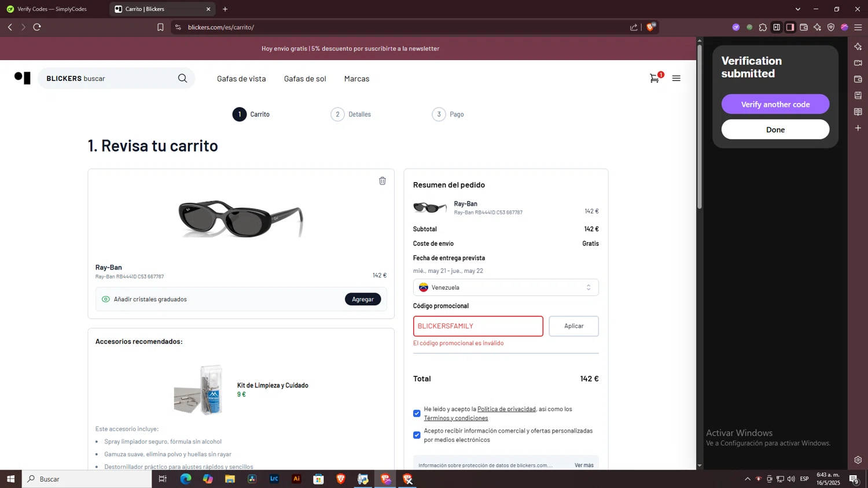Click Done in verification panel

(775, 130)
